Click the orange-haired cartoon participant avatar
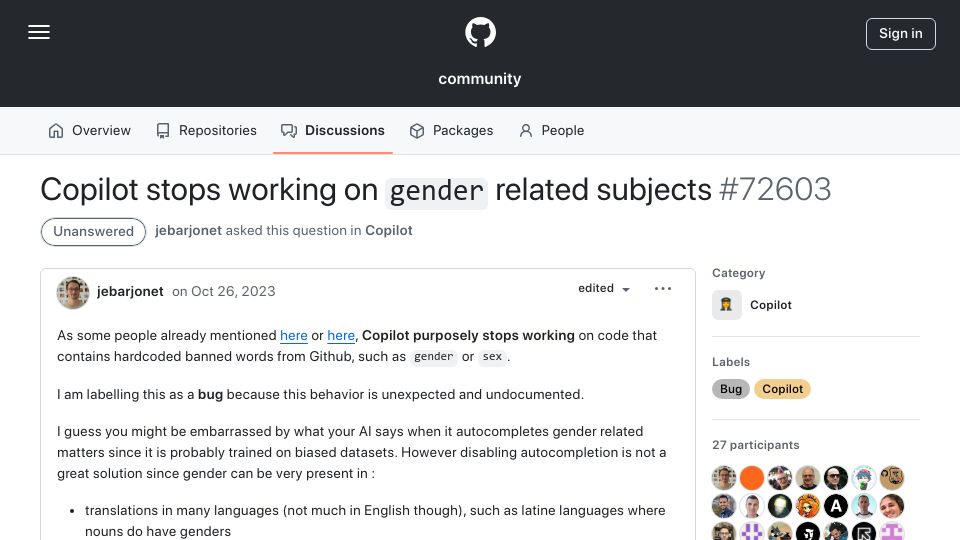 point(808,506)
